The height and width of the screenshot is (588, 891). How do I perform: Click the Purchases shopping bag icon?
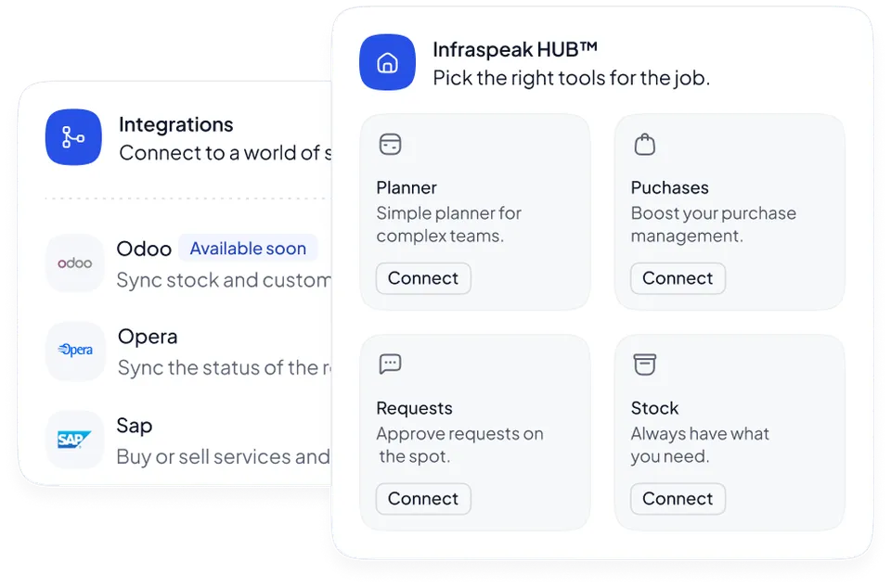pyautogui.click(x=645, y=144)
